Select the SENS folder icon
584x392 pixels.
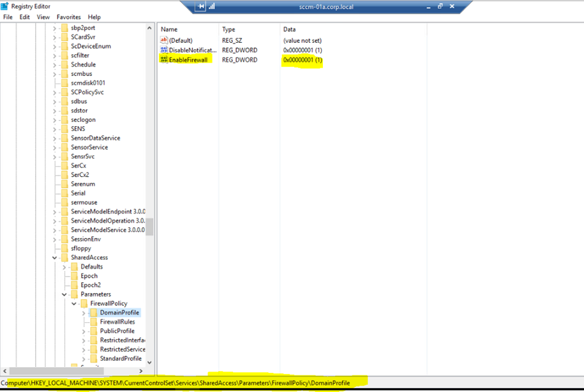(x=65, y=129)
